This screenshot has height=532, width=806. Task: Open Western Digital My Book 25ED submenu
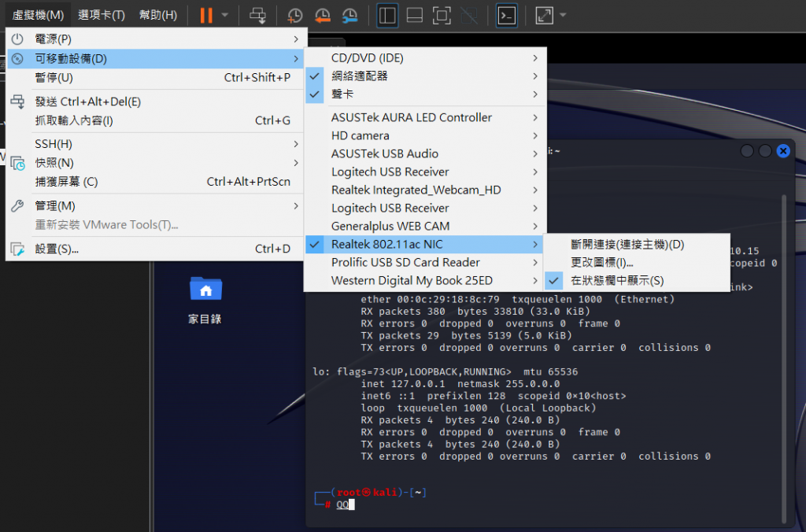426,281
